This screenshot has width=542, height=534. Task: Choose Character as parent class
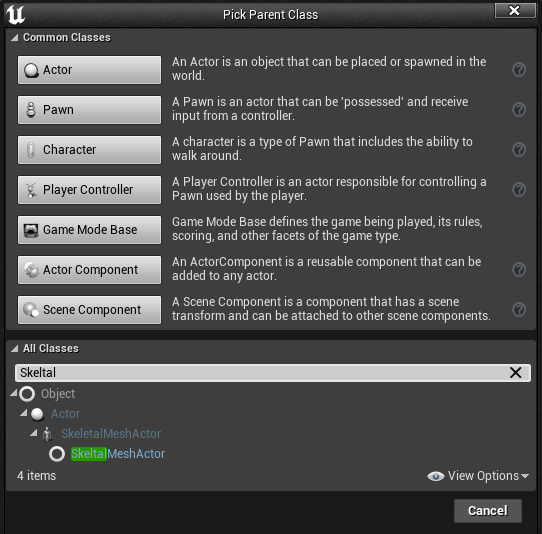tap(90, 150)
